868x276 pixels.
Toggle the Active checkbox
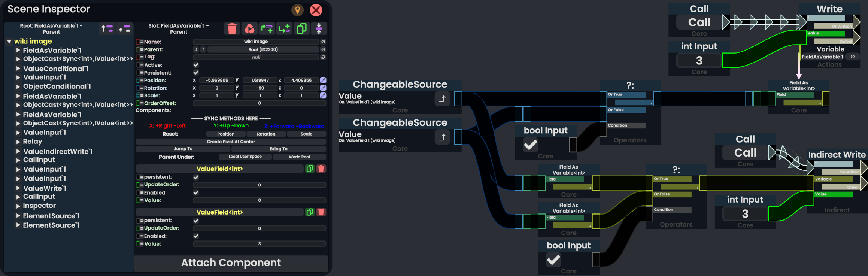[196, 65]
